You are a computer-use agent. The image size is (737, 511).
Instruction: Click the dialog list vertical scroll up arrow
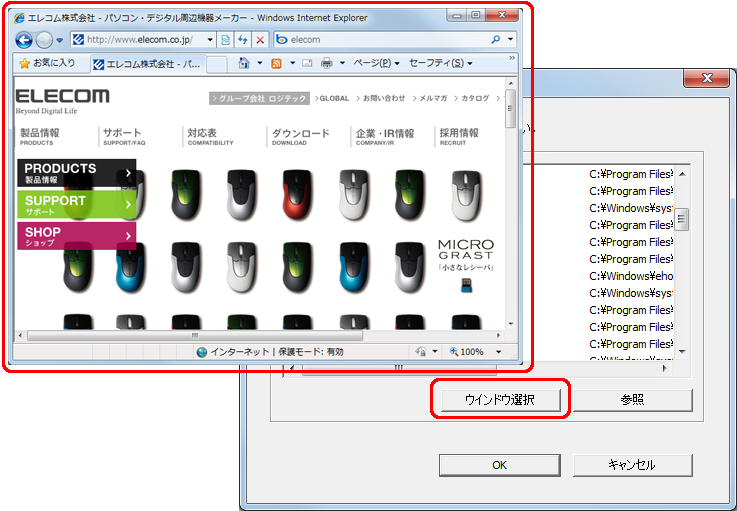tap(682, 174)
